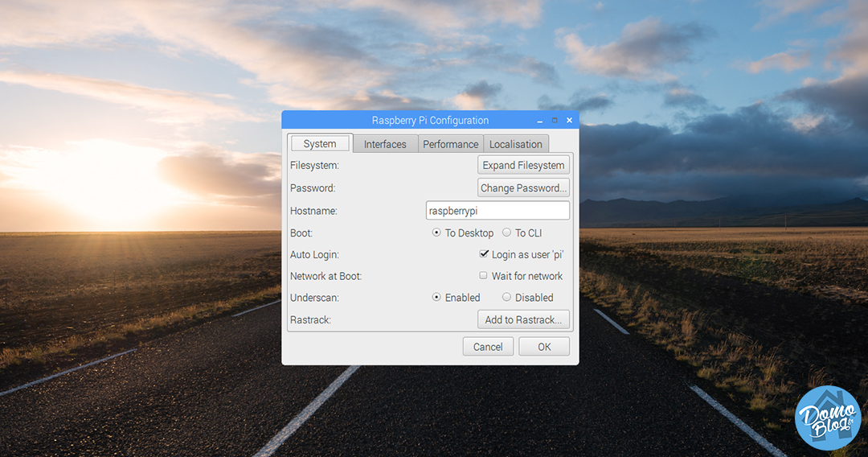This screenshot has width=868, height=457.
Task: Close the Raspberry Pi Configuration window
Action: pyautogui.click(x=569, y=120)
